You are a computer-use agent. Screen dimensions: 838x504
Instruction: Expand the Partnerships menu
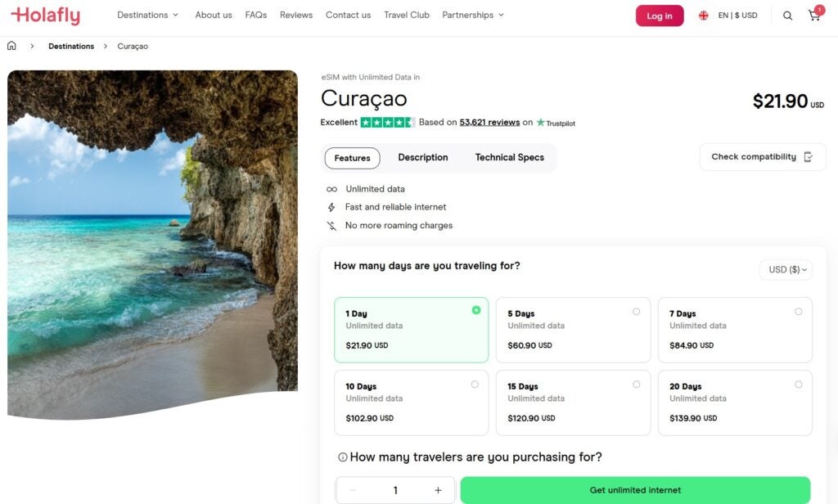click(x=473, y=15)
